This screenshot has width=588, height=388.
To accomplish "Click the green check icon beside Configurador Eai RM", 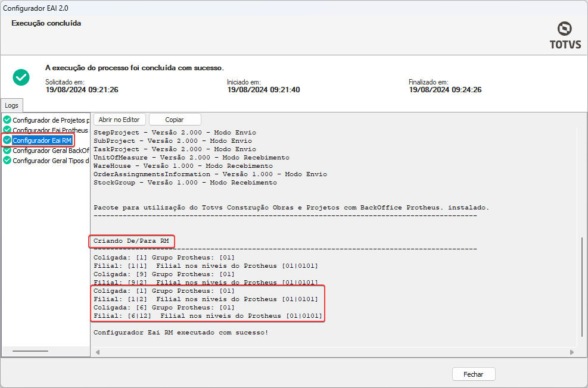I will coord(7,140).
